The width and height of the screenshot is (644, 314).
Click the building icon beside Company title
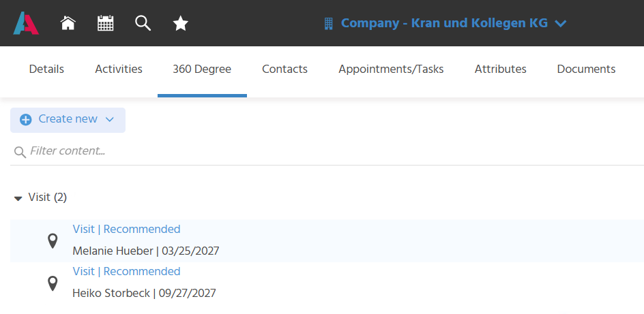[328, 23]
